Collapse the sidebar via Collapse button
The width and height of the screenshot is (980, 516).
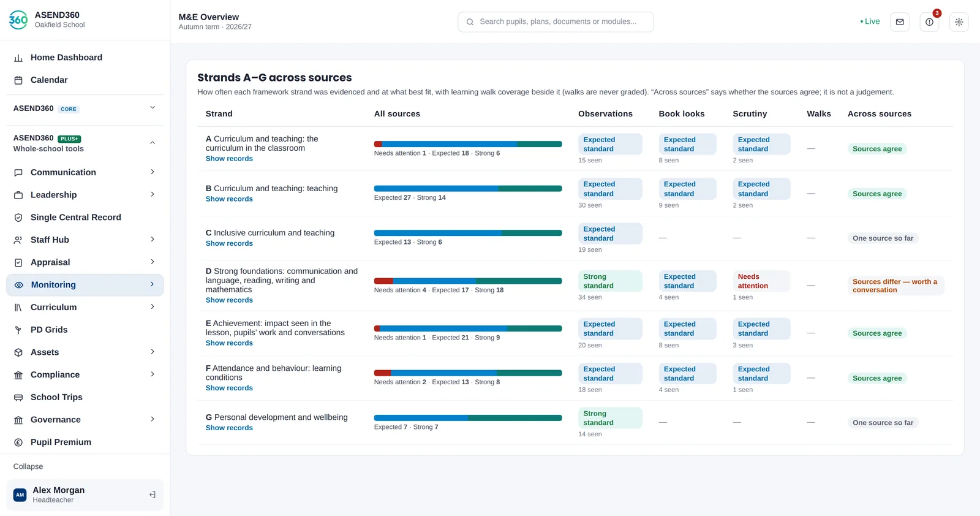pos(28,466)
